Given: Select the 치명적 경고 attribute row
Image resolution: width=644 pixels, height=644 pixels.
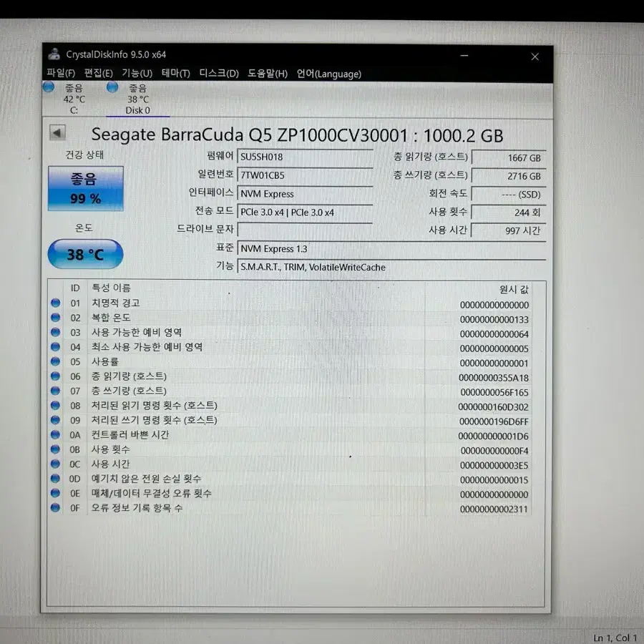Looking at the screenshot, I should click(291, 303).
